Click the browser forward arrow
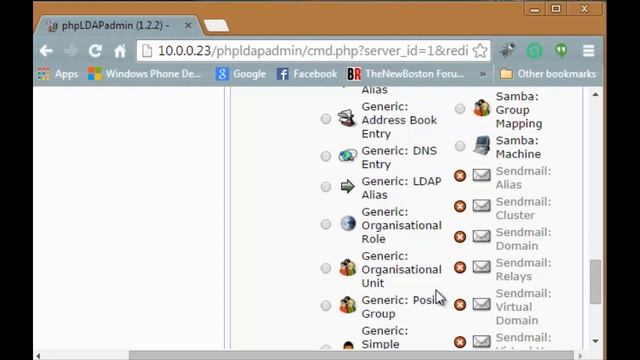The height and width of the screenshot is (360, 640). pos(71,51)
